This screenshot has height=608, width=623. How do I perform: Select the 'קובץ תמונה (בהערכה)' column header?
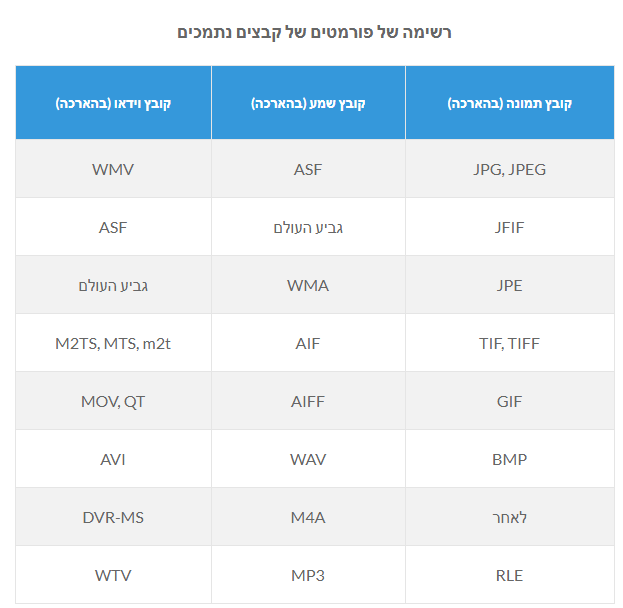point(509,103)
